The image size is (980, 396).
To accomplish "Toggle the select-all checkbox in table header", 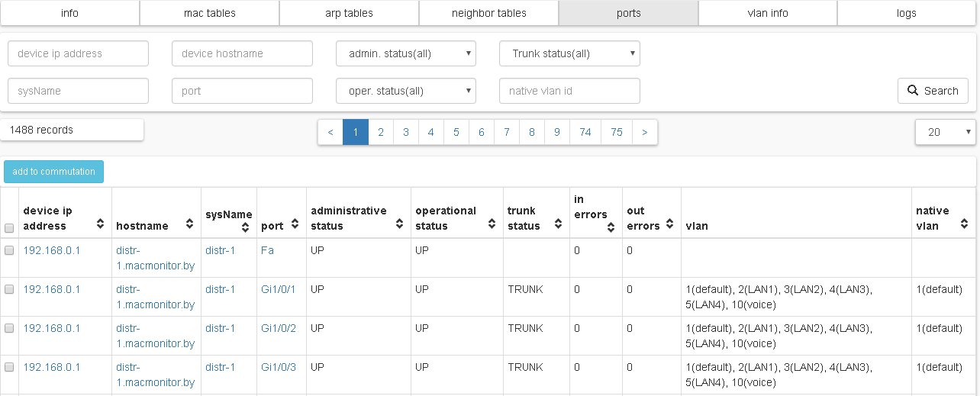I will (10, 227).
